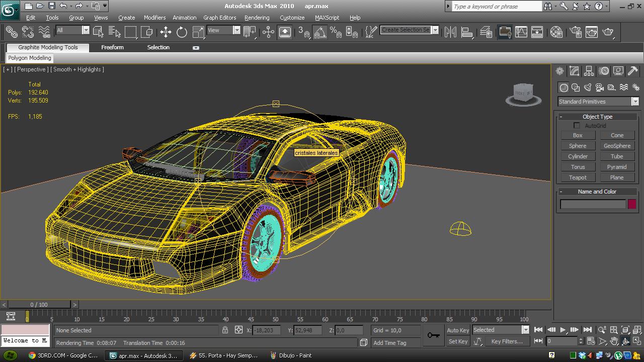Click the Pan View hand icon

(614, 341)
